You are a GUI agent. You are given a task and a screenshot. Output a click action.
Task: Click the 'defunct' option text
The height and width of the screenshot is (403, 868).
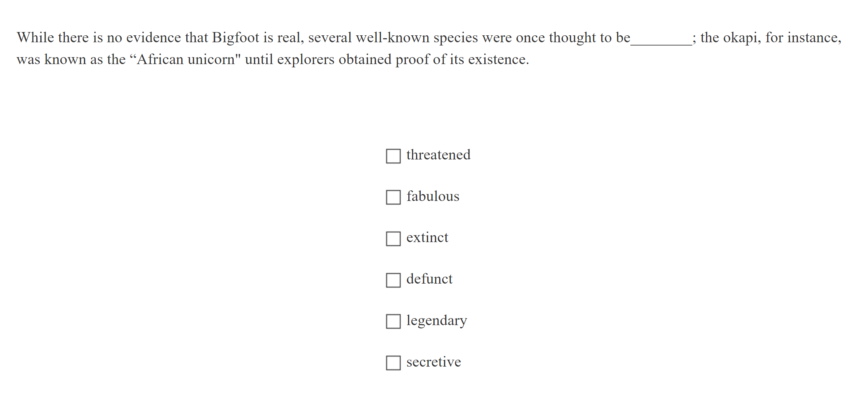pyautogui.click(x=429, y=279)
